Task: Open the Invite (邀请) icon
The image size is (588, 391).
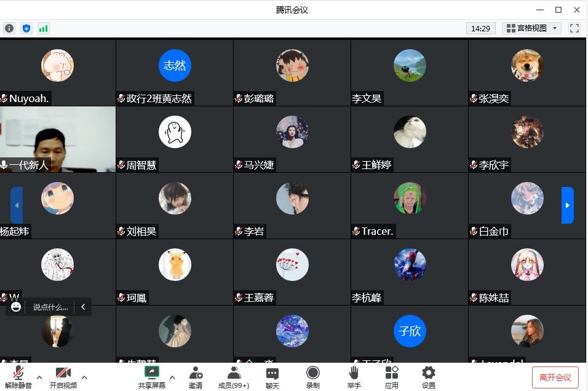Action: tap(196, 378)
